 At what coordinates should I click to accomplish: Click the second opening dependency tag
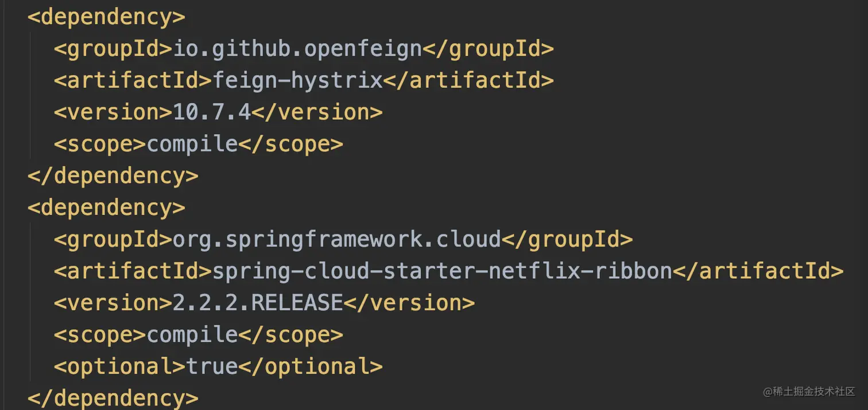point(107,208)
